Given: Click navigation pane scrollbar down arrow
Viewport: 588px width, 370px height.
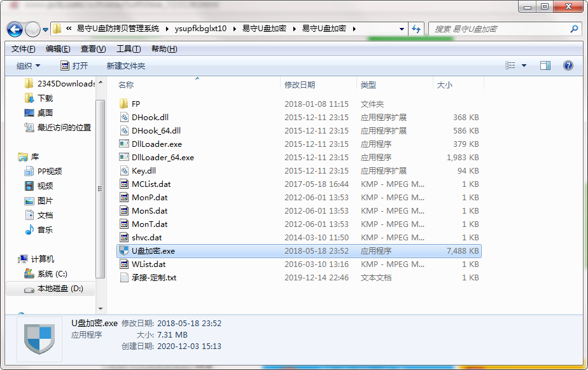Looking at the screenshot, I should click(101, 309).
